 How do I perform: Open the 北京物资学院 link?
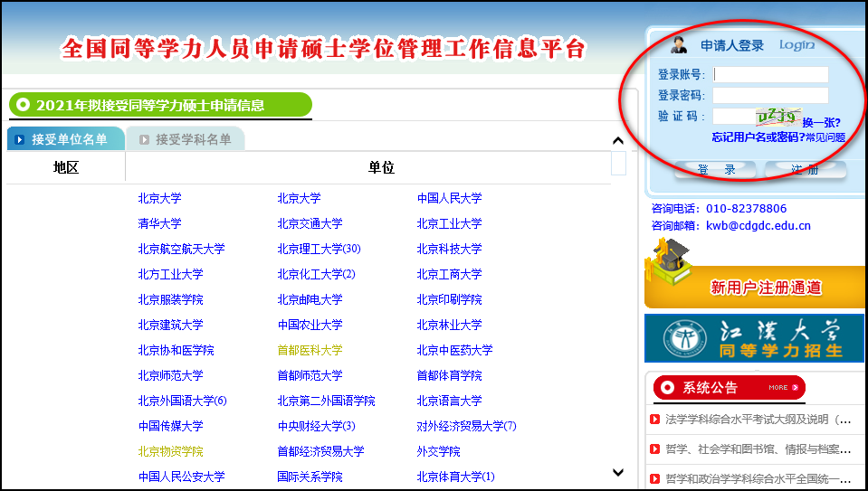click(x=170, y=452)
